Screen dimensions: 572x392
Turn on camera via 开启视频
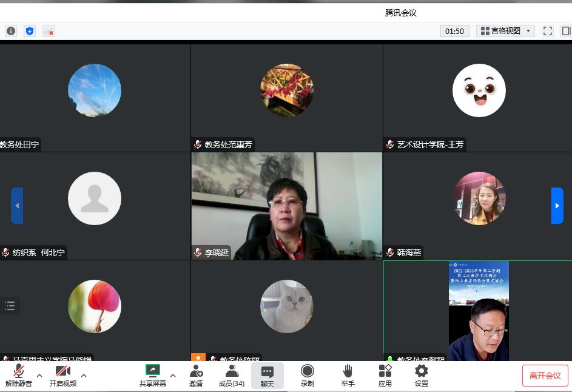pos(63,376)
